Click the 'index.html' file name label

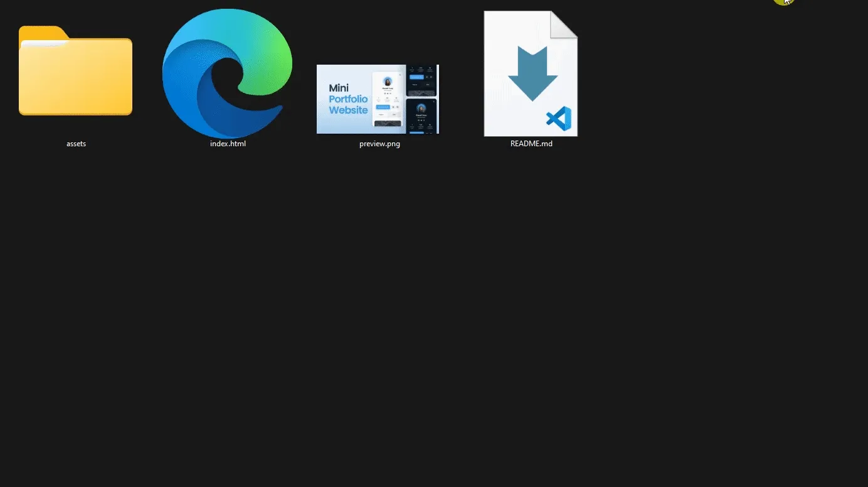(228, 144)
